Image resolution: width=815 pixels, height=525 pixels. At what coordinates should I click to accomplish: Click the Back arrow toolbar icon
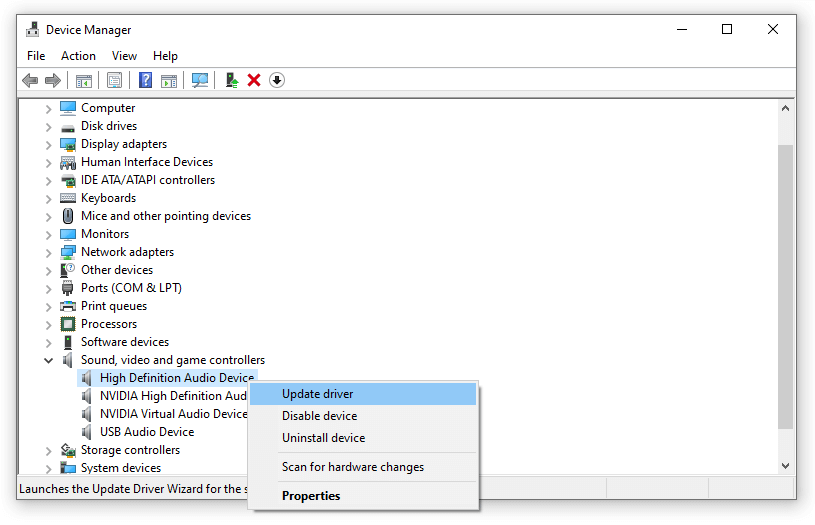pos(31,81)
